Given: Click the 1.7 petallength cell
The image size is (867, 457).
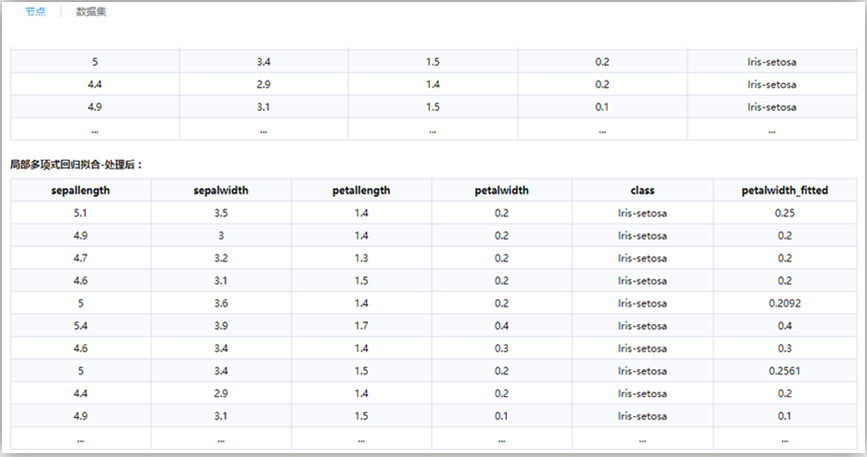Looking at the screenshot, I should pos(361,326).
